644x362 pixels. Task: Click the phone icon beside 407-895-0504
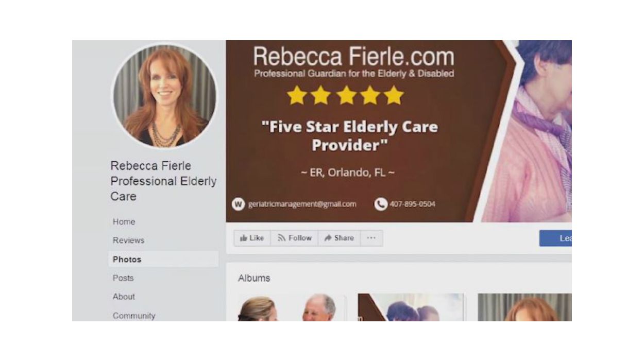[x=381, y=204]
